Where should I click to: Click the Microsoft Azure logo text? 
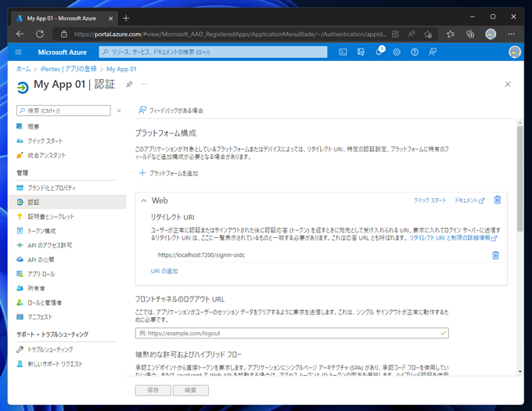[x=62, y=52]
